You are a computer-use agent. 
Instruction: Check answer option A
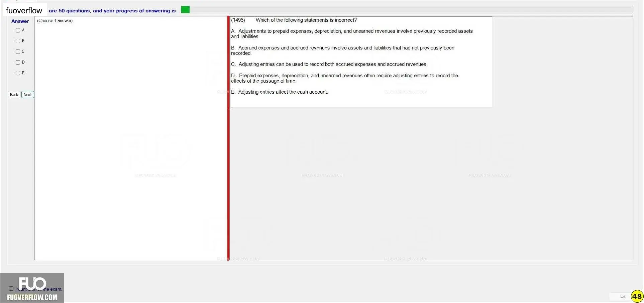[x=18, y=30]
